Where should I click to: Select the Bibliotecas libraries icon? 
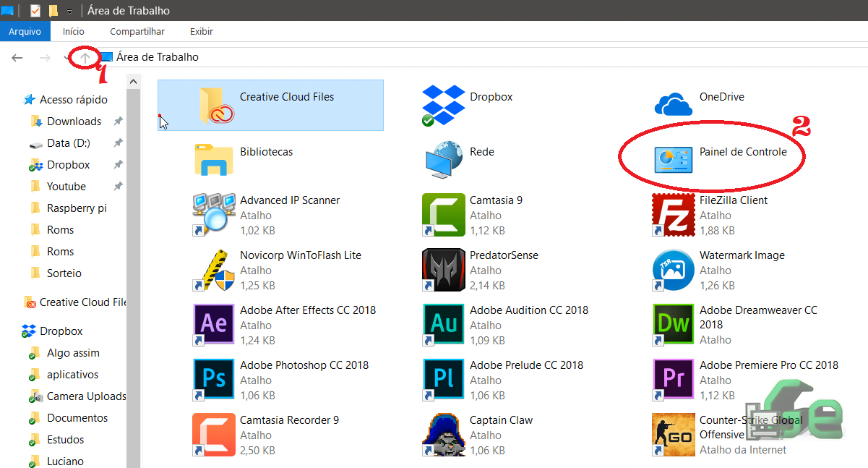pyautogui.click(x=213, y=160)
